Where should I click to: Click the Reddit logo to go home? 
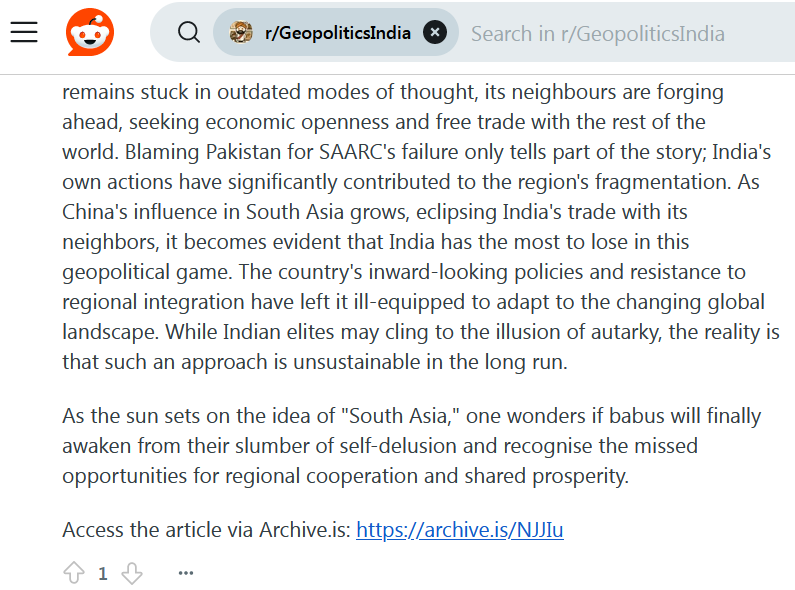(90, 33)
